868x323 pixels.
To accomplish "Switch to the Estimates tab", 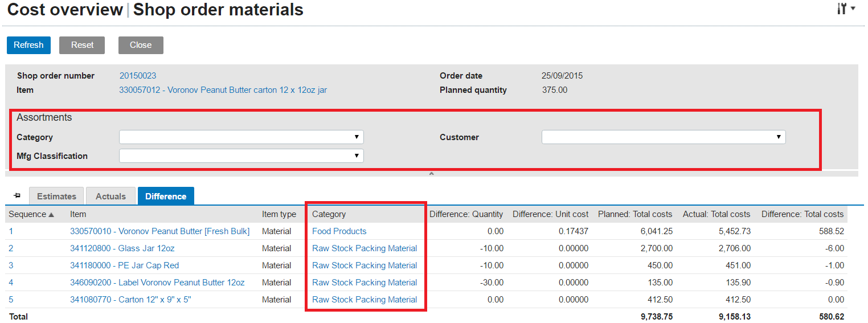I will pyautogui.click(x=56, y=196).
